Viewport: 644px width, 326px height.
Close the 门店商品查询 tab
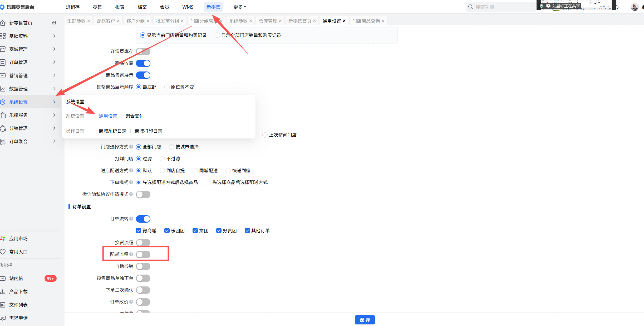click(383, 21)
